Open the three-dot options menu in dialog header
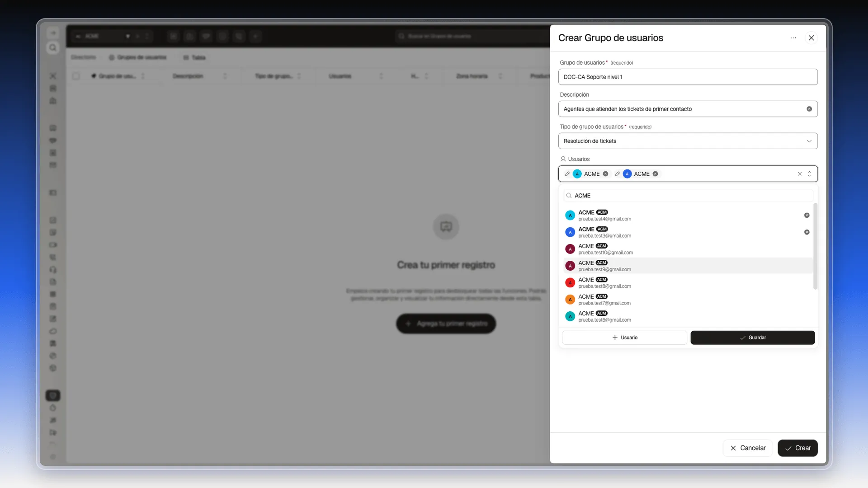This screenshot has height=488, width=868. 793,38
